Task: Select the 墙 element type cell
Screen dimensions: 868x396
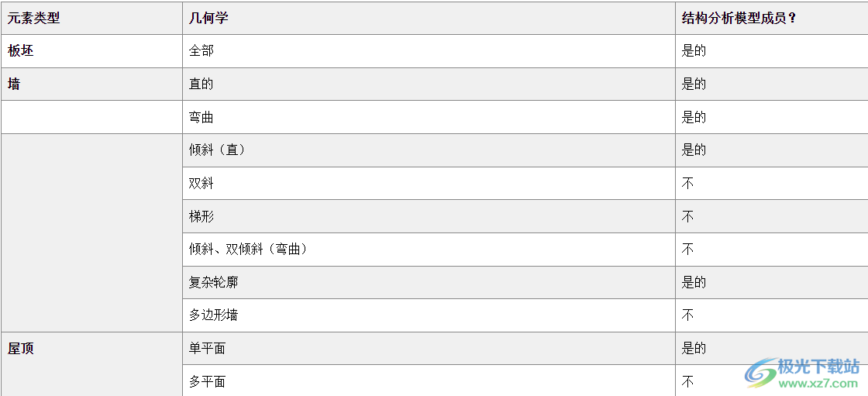Action: [14, 84]
